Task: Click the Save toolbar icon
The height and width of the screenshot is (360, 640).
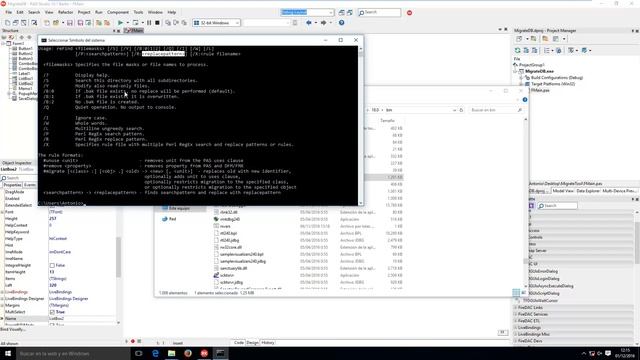Action: (x=70, y=23)
